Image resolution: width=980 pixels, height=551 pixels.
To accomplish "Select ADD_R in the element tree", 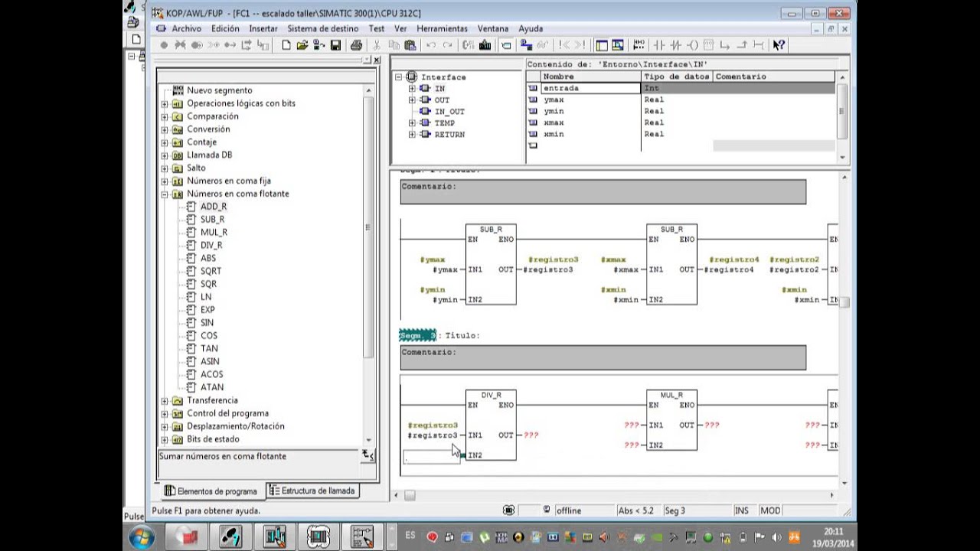I will (214, 207).
